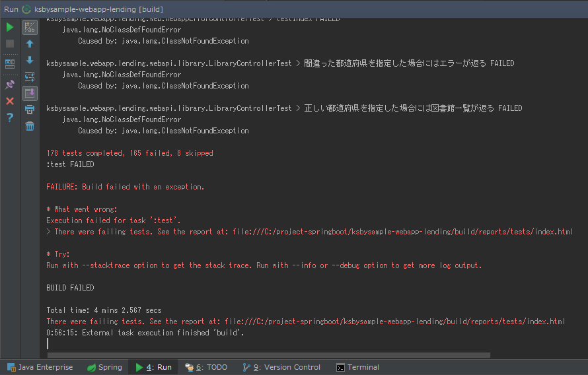Viewport: 588px width, 375px height.
Task: Click ClassNotFoundException under 正しい都道府県 test
Action: point(163,130)
